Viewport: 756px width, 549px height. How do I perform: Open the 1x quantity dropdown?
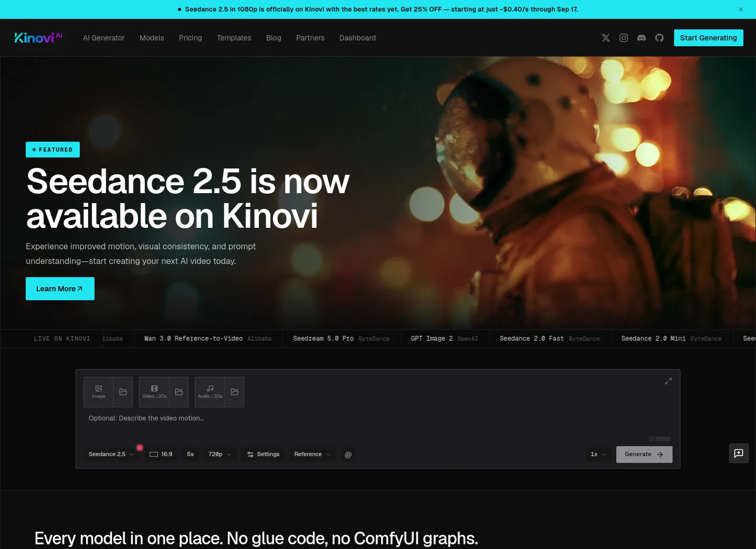click(598, 455)
